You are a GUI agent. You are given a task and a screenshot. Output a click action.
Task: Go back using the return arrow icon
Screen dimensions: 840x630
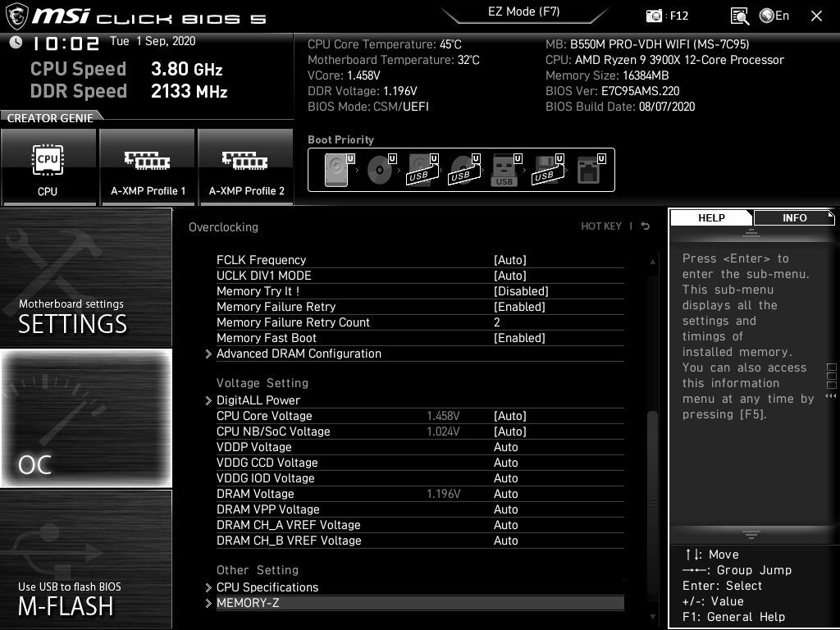[646, 226]
